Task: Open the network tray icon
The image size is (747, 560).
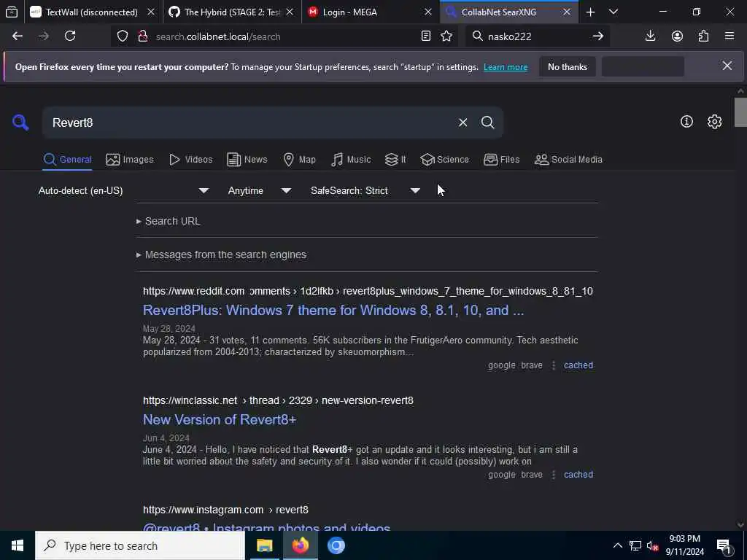Action: [x=635, y=545]
